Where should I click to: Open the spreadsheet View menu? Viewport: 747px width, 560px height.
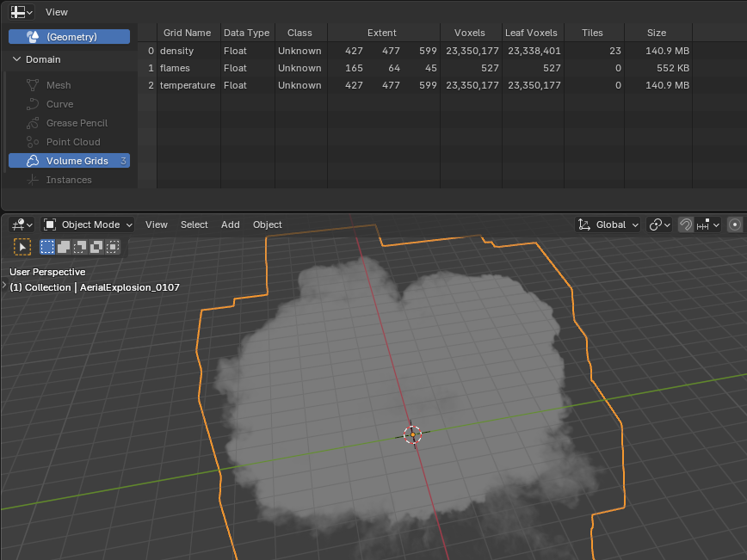click(x=57, y=12)
